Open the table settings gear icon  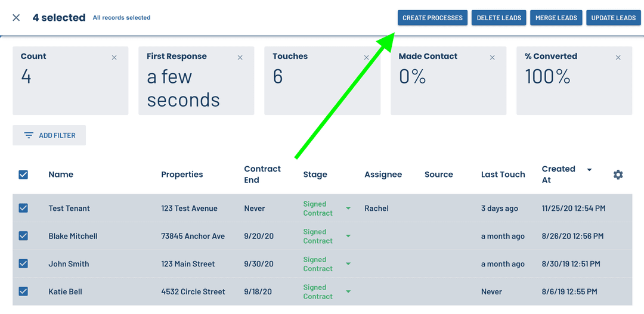point(618,175)
